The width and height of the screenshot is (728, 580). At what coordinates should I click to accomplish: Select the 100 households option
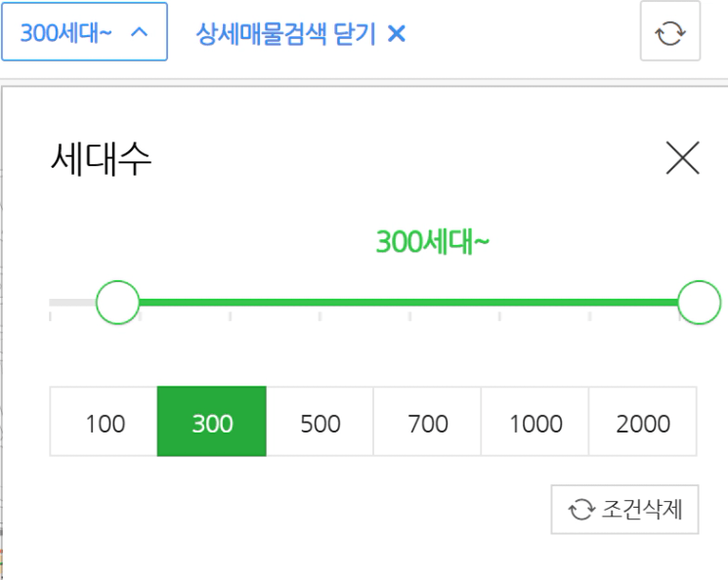(104, 421)
